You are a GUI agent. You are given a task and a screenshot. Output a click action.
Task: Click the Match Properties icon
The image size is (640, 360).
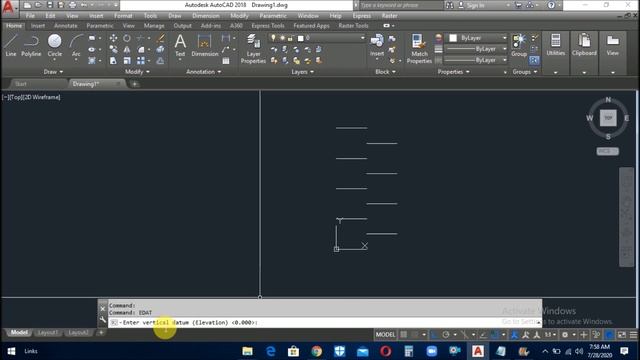coord(419,49)
